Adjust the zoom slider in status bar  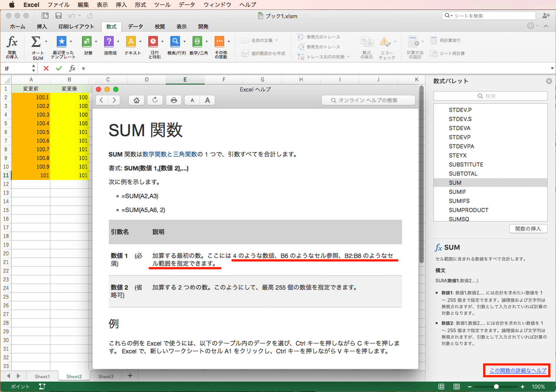(496, 386)
